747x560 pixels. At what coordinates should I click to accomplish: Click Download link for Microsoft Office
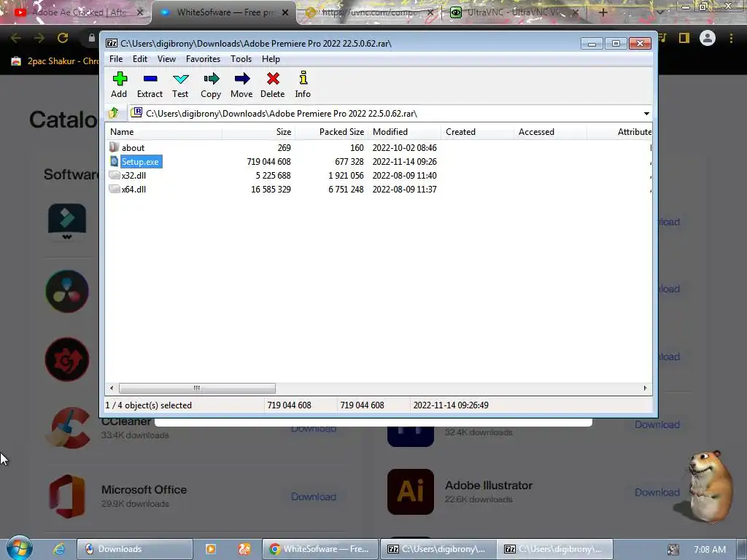314,497
